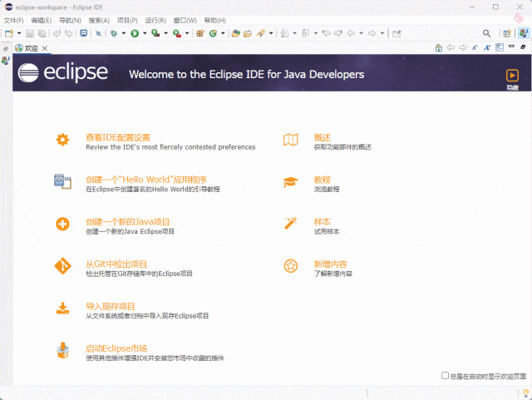Click the 查看IDE配置设置 link
This screenshot has height=400, width=532.
tap(118, 137)
